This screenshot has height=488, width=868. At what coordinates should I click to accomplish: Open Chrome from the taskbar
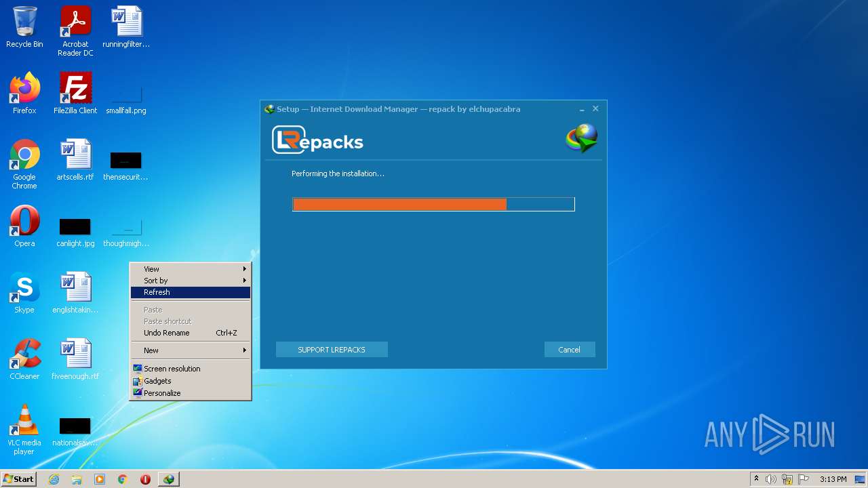click(x=123, y=479)
